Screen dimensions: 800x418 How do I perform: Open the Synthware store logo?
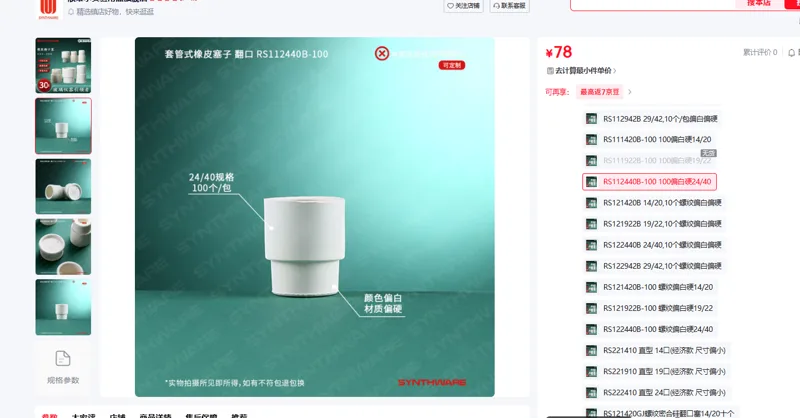[x=48, y=9]
